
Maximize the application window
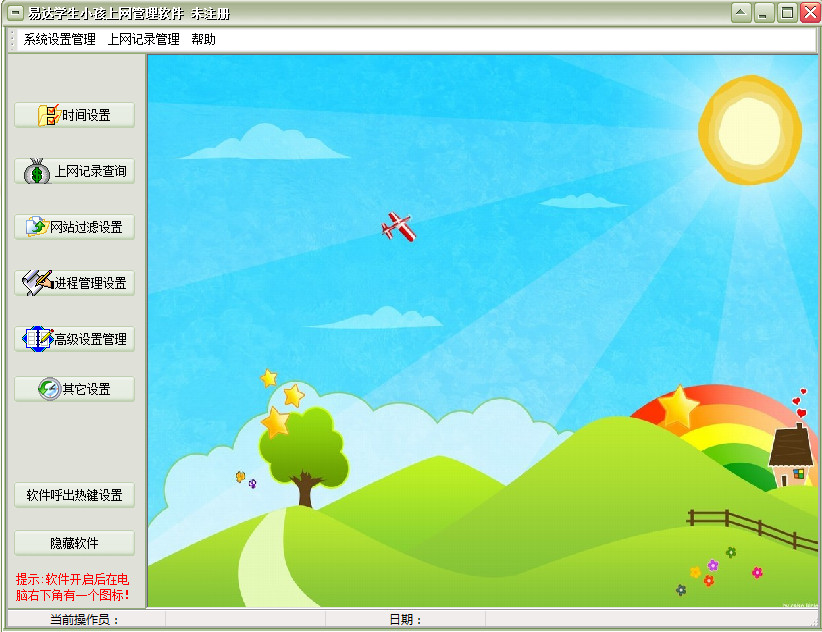[787, 13]
